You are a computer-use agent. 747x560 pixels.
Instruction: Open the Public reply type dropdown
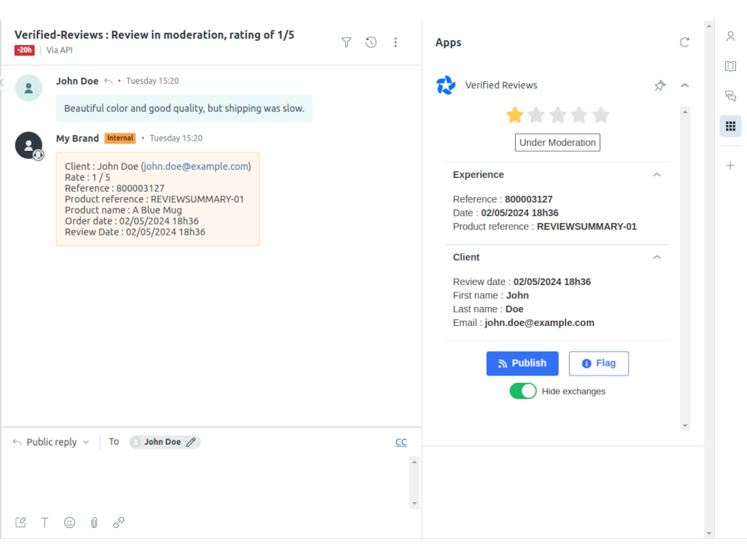[x=53, y=442]
